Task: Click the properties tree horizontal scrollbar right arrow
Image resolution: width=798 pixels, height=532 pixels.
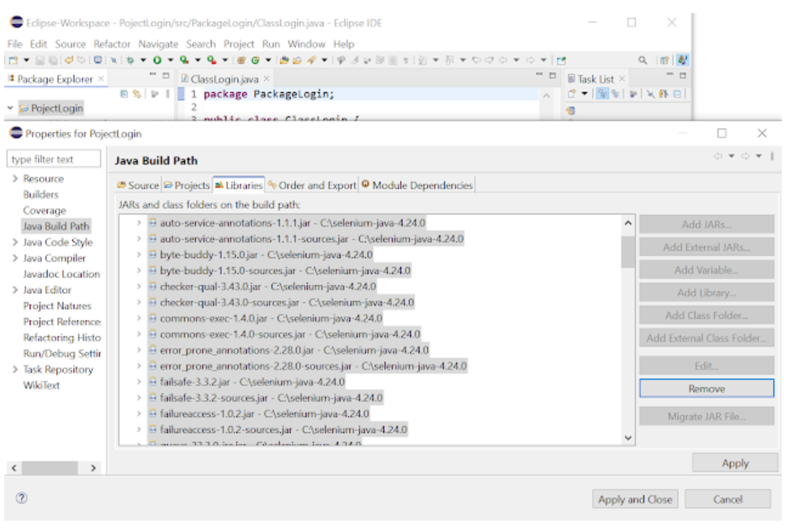Action: pyautogui.click(x=93, y=468)
